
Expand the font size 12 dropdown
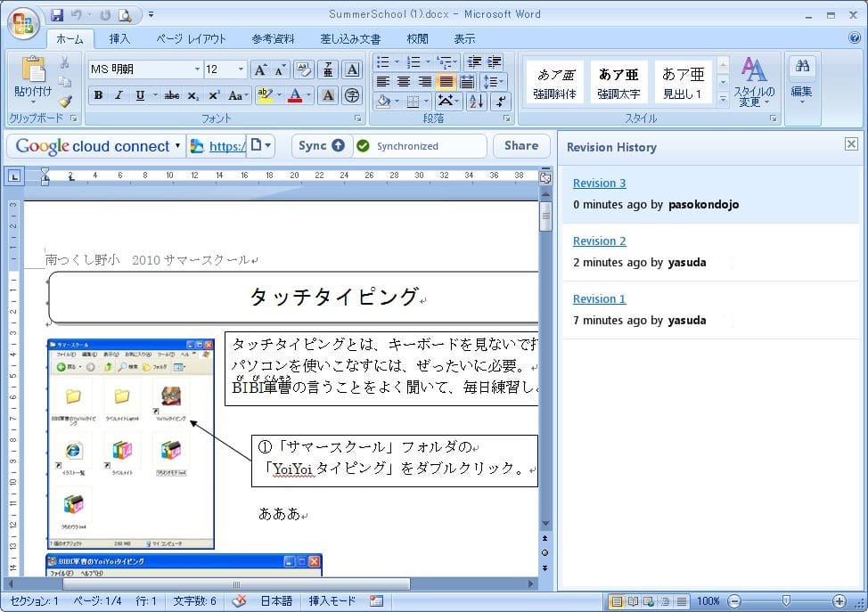241,69
